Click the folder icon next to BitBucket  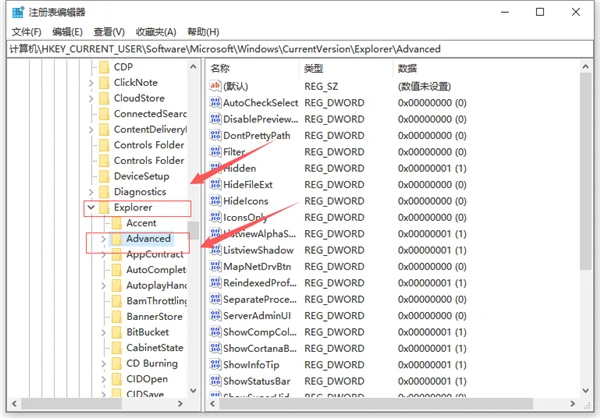(116, 331)
